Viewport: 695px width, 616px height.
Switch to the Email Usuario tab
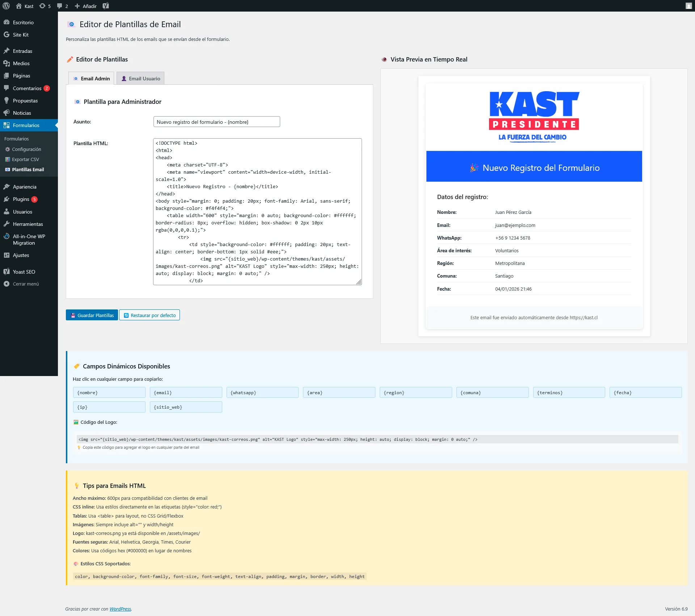point(140,79)
